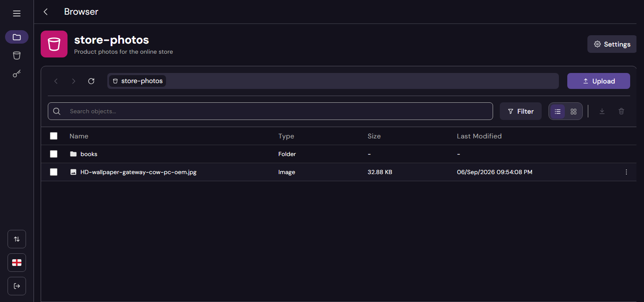
Task: Change language via the flag icon
Action: coord(17,263)
